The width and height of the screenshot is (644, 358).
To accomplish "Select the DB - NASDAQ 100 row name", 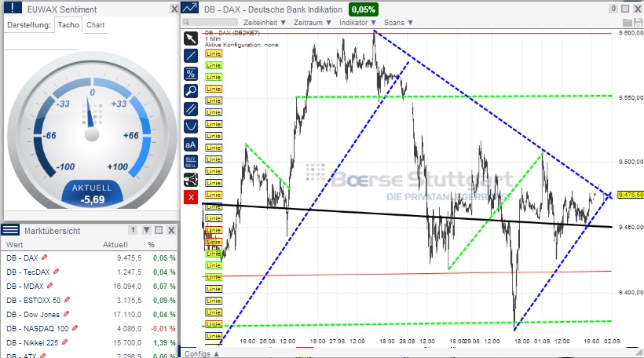I will (x=38, y=328).
